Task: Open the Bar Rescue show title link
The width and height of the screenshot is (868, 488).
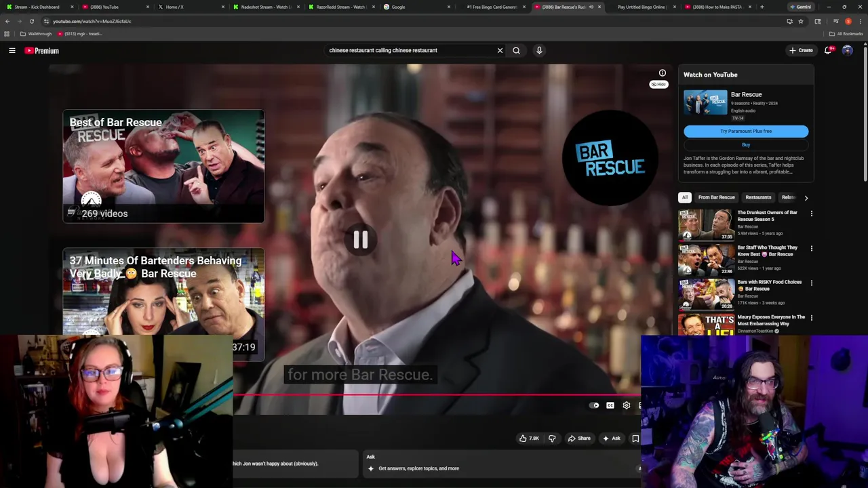Action: [746, 95]
